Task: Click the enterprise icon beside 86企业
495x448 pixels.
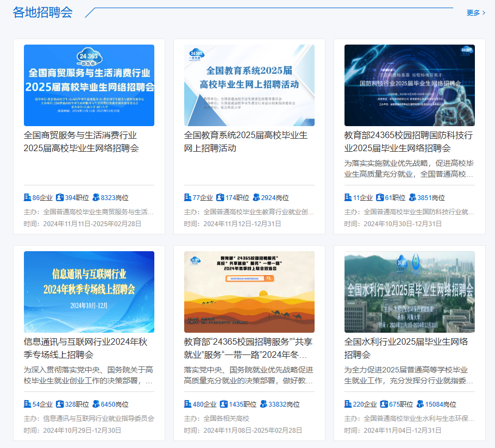Action: (x=28, y=197)
